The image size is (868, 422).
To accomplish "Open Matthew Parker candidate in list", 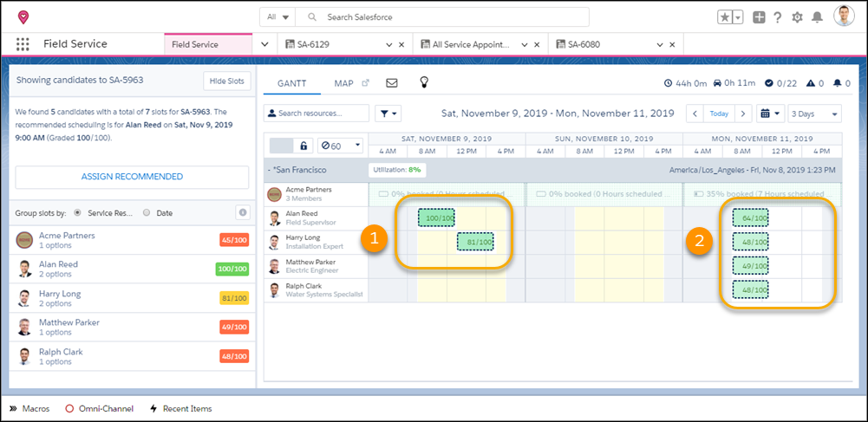I will [x=132, y=327].
